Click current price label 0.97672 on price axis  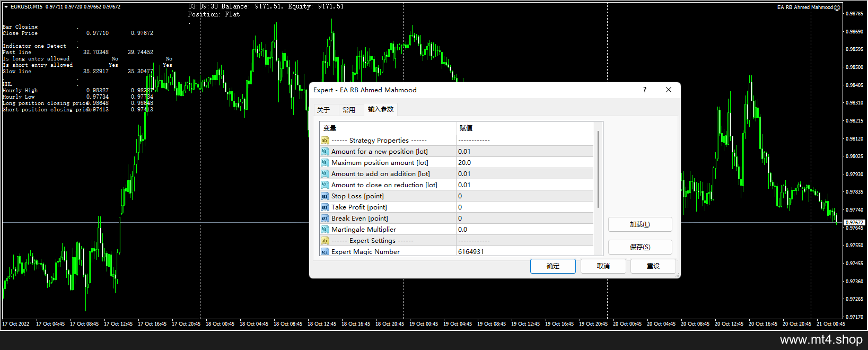click(854, 223)
